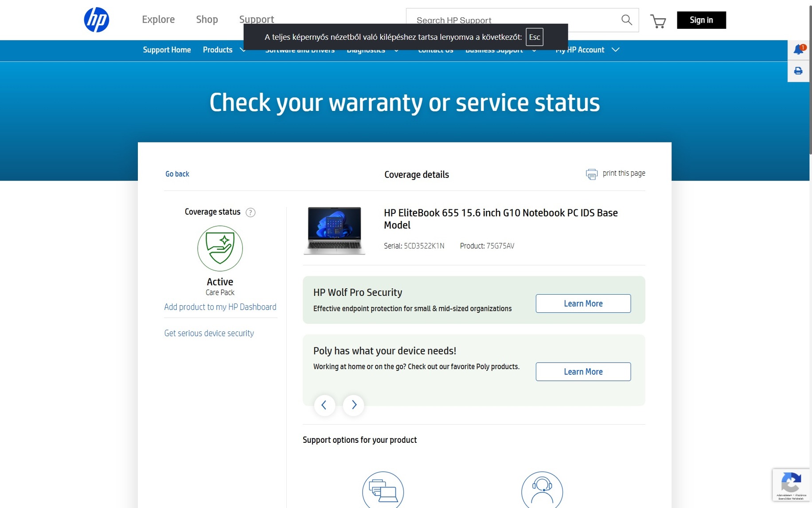Open the notifications bell
Screen dimensions: 812x508
pos(799,50)
